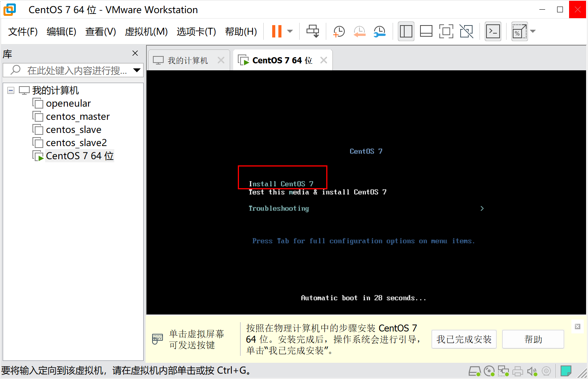Switch to the 我的计算机 tab

[188, 60]
